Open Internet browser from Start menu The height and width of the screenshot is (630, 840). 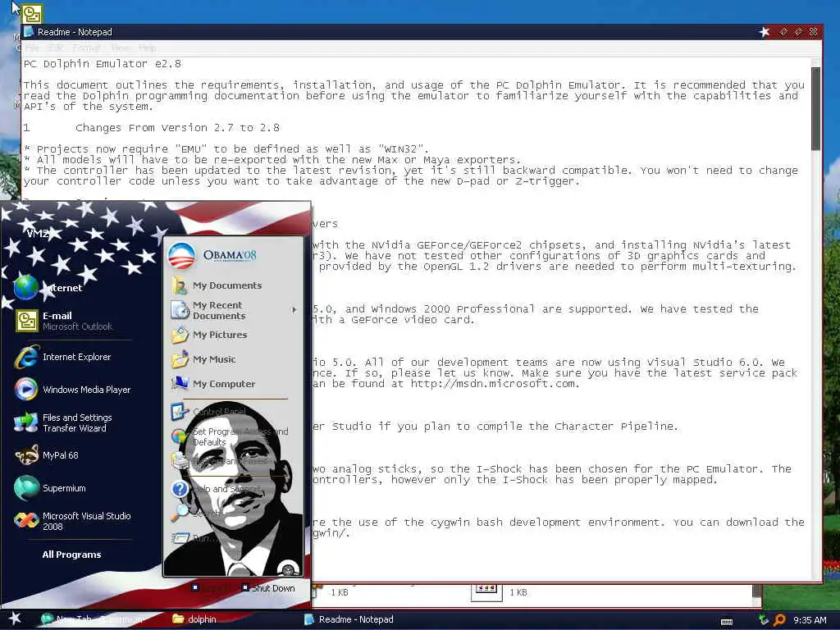[x=48, y=288]
